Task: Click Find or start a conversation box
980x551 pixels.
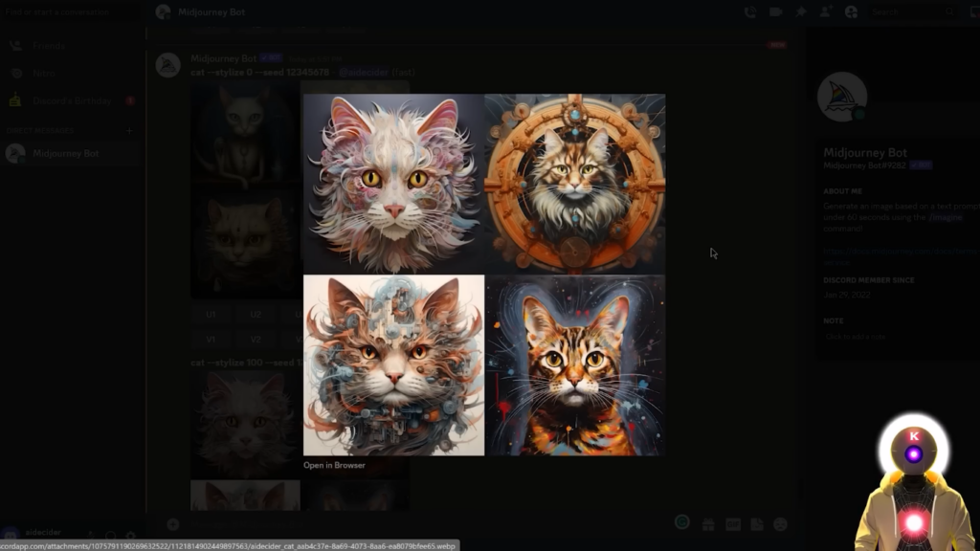Action: pyautogui.click(x=70, y=11)
